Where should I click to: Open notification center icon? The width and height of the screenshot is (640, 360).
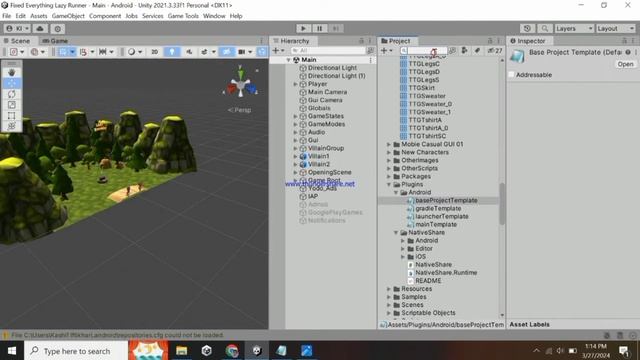click(623, 351)
